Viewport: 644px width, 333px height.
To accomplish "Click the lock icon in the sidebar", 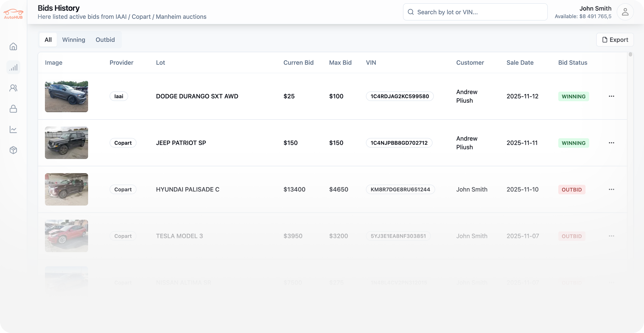I will coord(13,109).
